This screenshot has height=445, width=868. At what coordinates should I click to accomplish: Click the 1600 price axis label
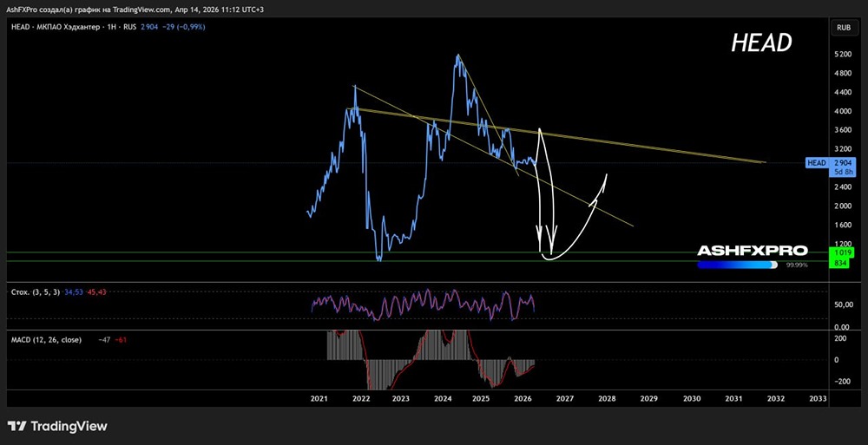click(x=845, y=225)
